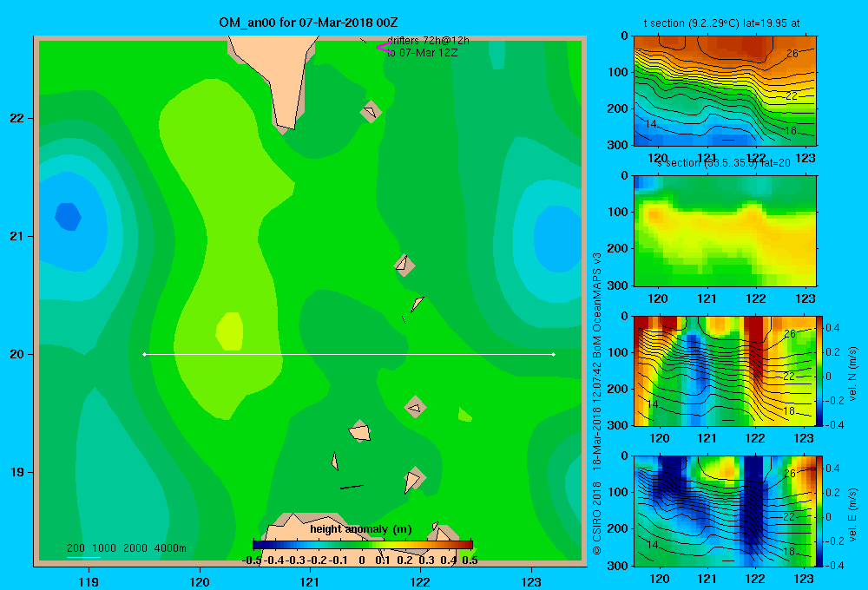Click the main map longitude label 123
This screenshot has width=868, height=590.
pyautogui.click(x=531, y=581)
